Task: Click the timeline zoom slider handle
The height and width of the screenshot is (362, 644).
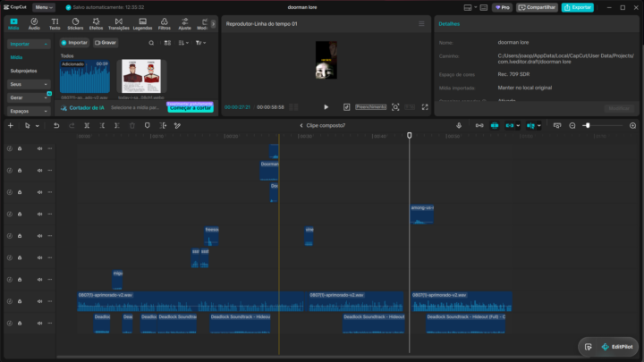Action: click(588, 126)
